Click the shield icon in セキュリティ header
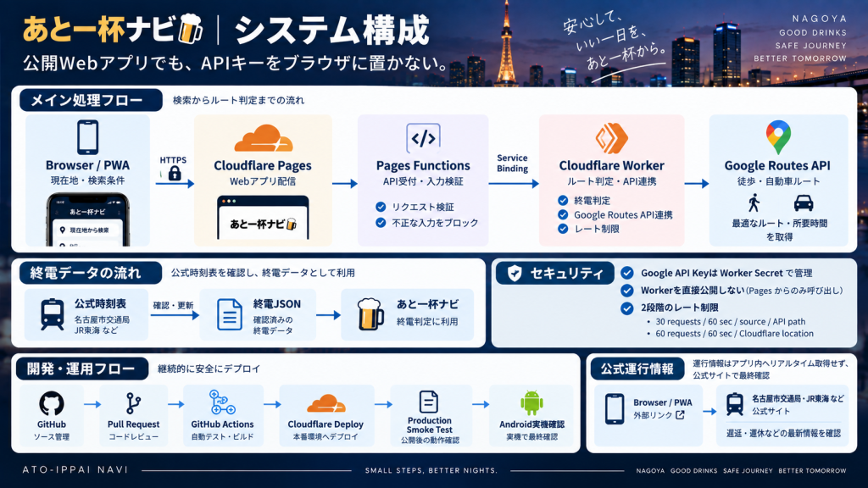This screenshot has width=868, height=488. 515,273
